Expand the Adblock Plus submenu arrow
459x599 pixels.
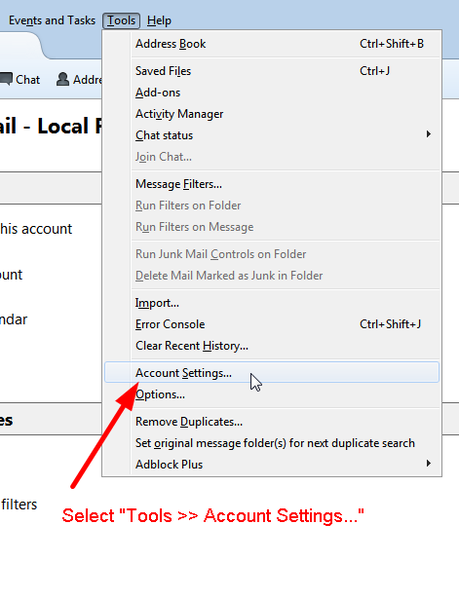[x=428, y=463]
